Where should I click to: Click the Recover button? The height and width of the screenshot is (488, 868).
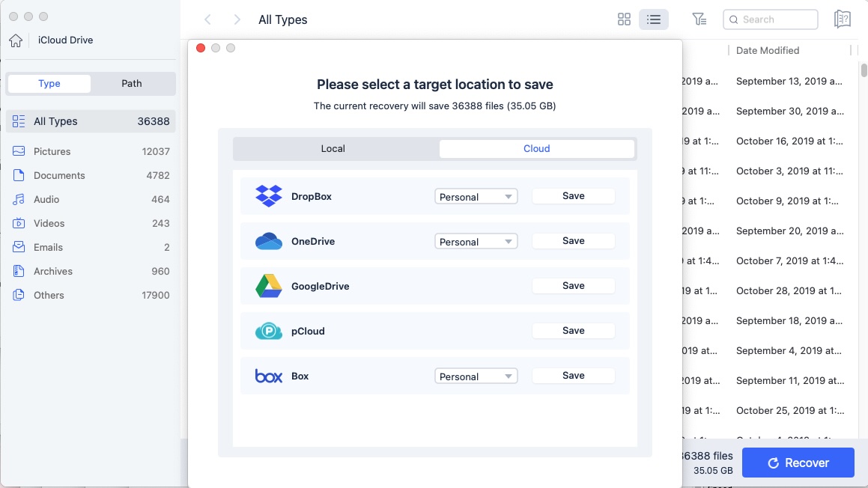pyautogui.click(x=798, y=463)
